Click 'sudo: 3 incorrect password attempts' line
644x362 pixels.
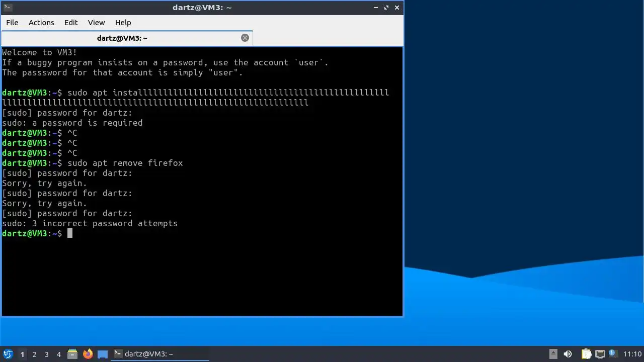90,223
